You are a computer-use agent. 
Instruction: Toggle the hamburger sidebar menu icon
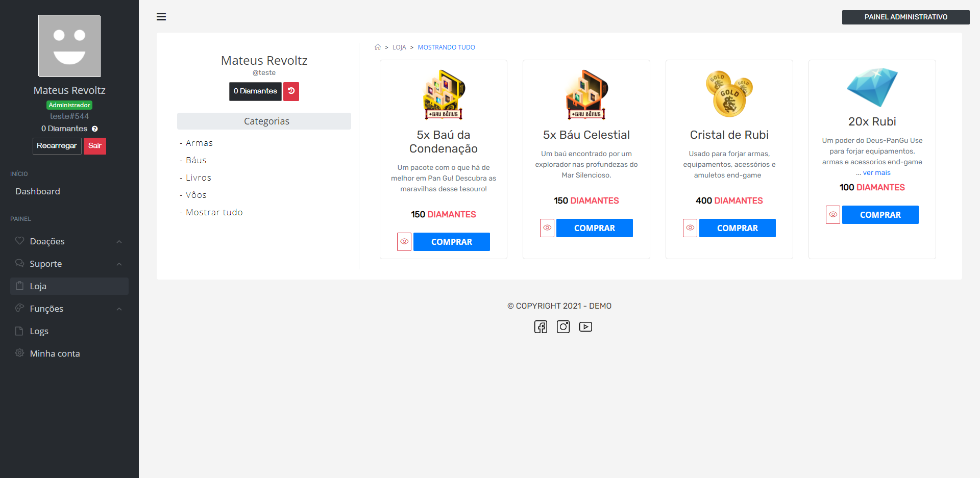click(161, 17)
